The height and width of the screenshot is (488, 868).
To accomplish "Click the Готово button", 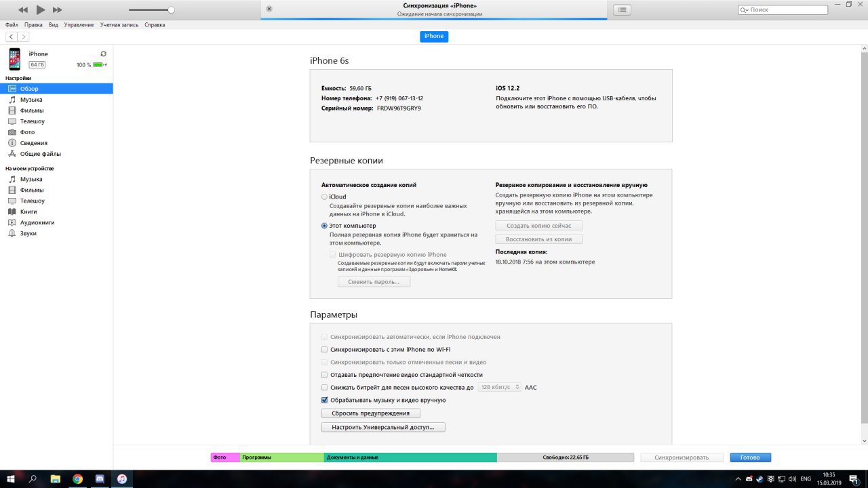I will pyautogui.click(x=750, y=457).
